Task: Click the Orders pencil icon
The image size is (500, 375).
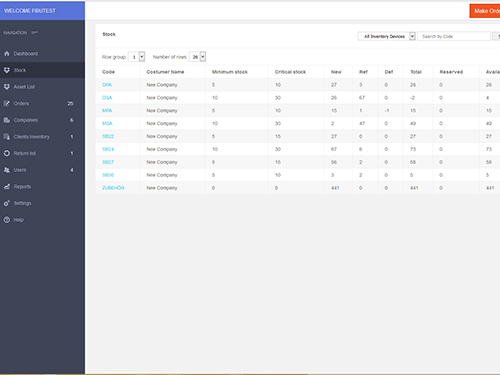Action: [x=7, y=103]
